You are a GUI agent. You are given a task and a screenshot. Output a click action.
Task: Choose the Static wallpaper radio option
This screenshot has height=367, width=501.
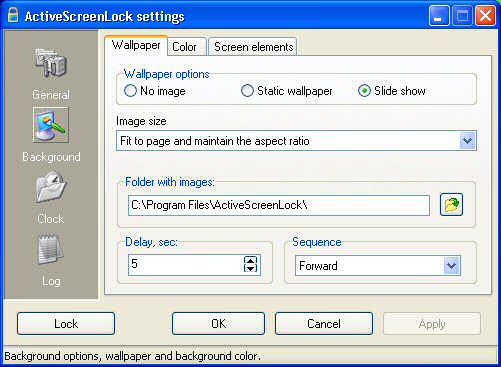click(x=247, y=91)
